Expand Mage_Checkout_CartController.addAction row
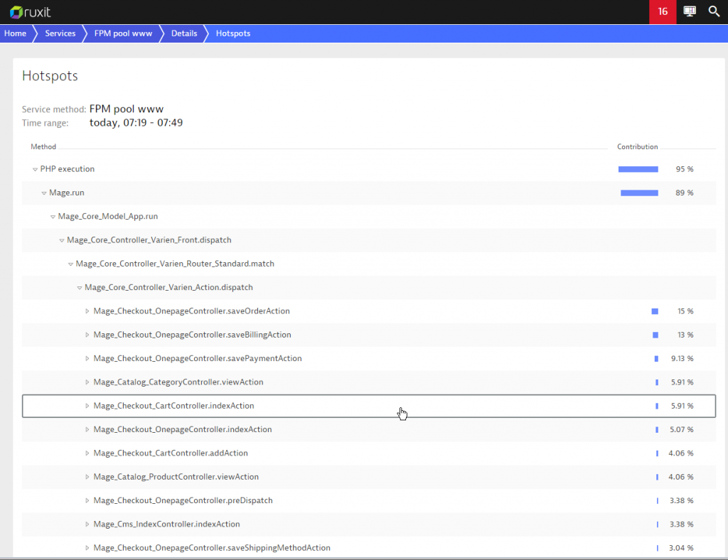728x560 pixels. coord(87,453)
